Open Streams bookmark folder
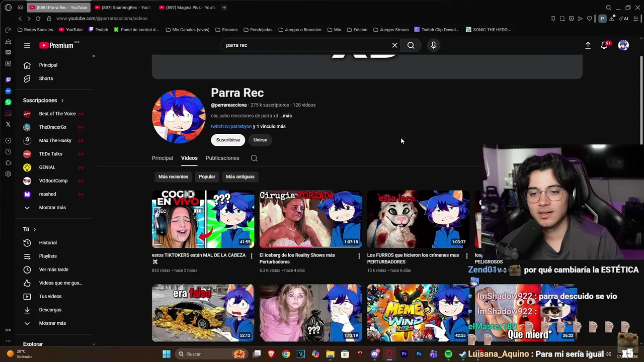The width and height of the screenshot is (644, 362). click(x=226, y=30)
